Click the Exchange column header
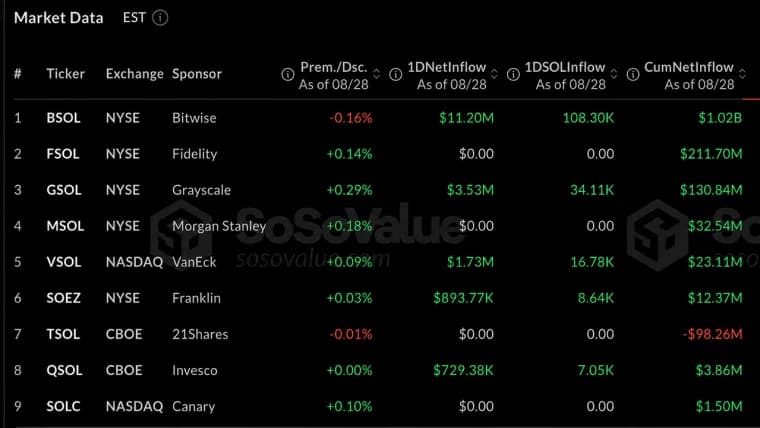 135,74
